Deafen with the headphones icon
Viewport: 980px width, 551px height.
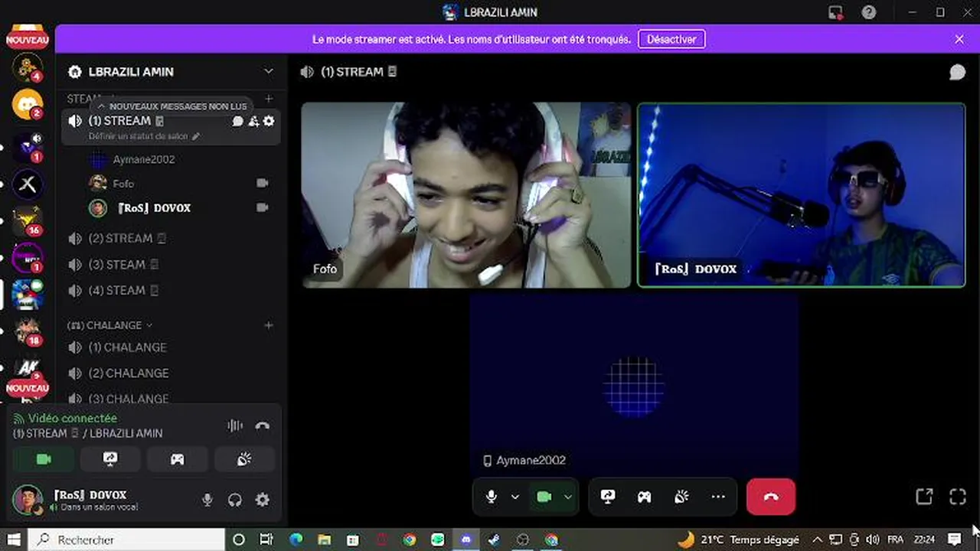235,500
